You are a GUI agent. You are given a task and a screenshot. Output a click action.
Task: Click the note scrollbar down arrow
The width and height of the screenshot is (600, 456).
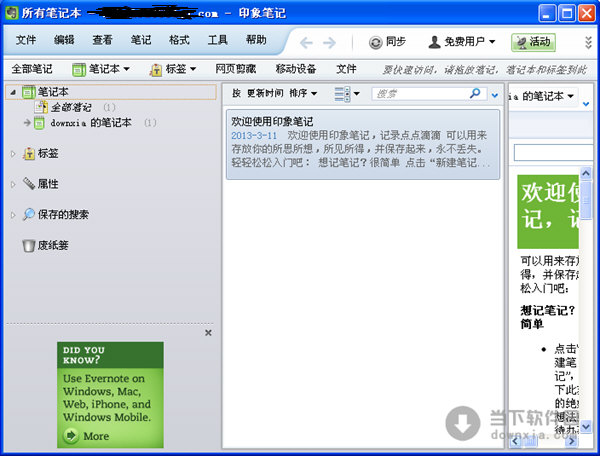586,427
